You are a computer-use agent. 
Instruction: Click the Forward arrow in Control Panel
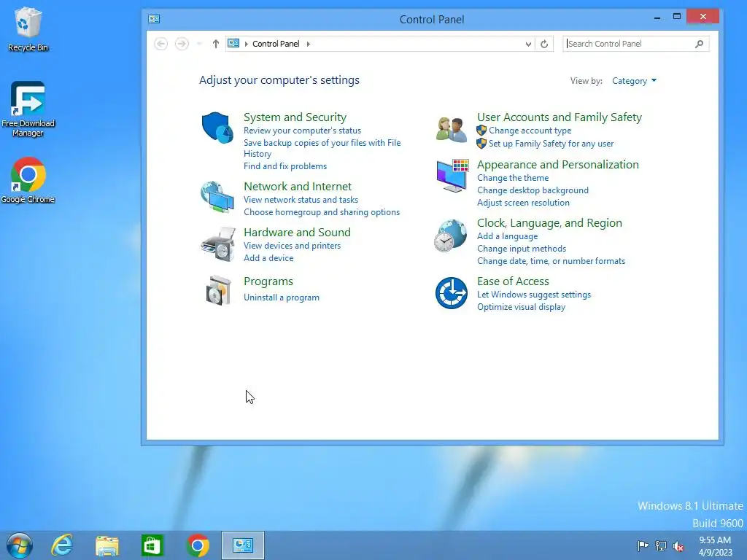point(182,44)
